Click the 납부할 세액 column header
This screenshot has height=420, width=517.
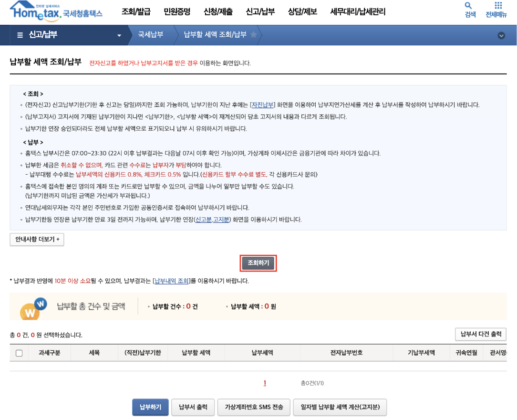coord(196,353)
